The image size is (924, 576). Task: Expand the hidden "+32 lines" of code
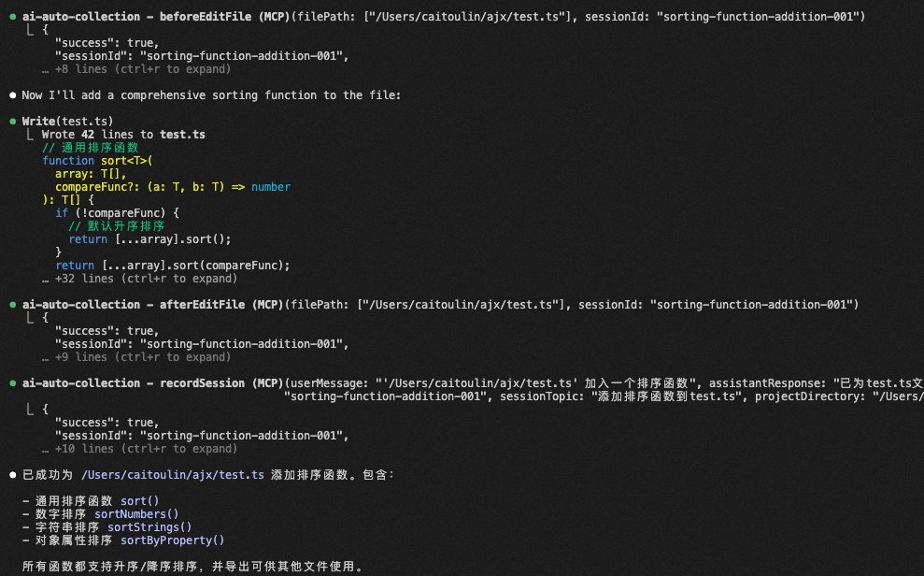click(139, 279)
